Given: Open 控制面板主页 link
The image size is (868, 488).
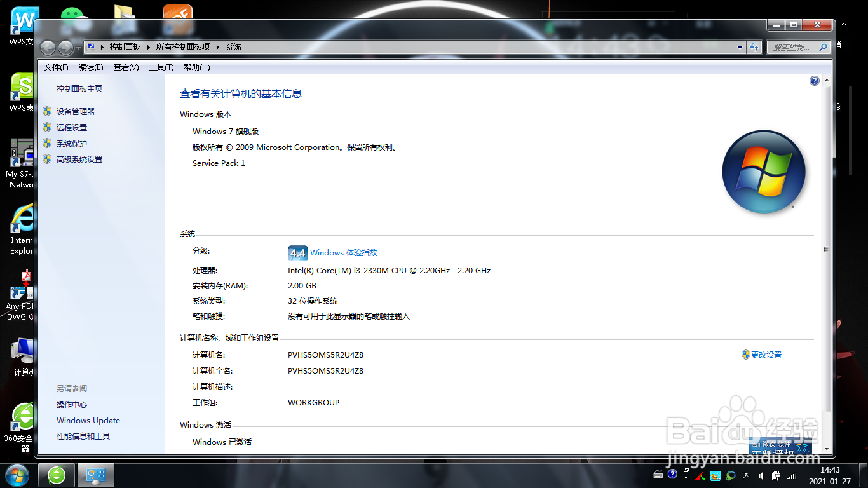Looking at the screenshot, I should [79, 89].
